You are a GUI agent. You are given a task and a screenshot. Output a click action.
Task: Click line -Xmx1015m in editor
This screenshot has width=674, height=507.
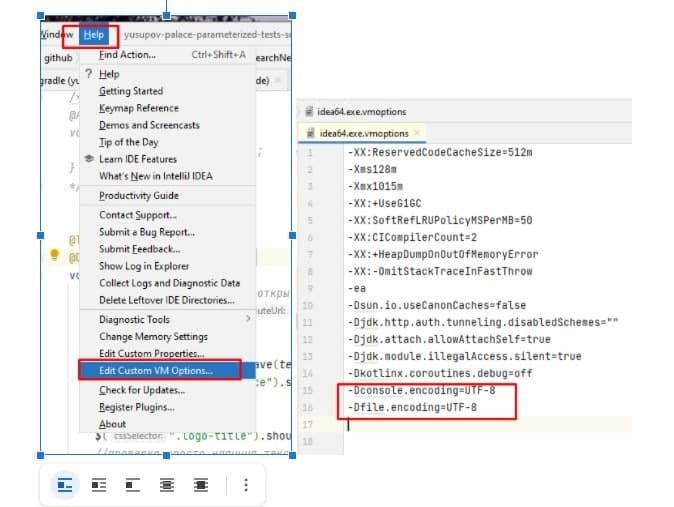click(375, 186)
